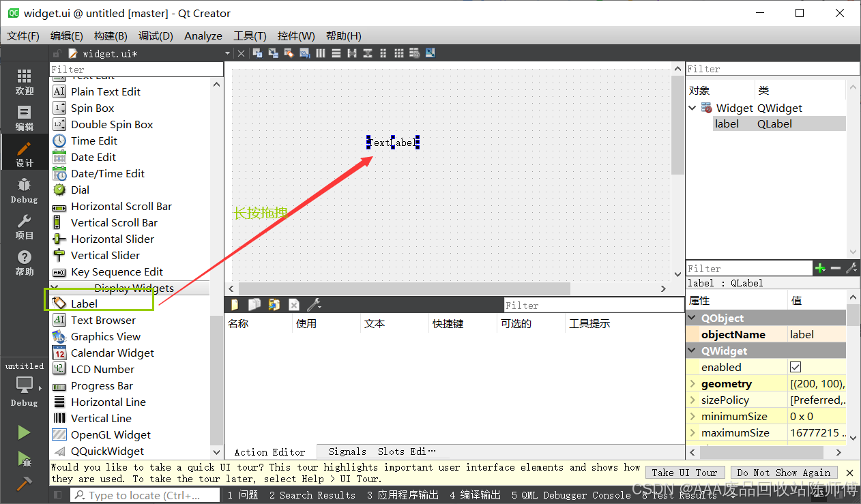This screenshot has width=861, height=504.
Task: Add dynamic property with green plus
Action: (821, 269)
